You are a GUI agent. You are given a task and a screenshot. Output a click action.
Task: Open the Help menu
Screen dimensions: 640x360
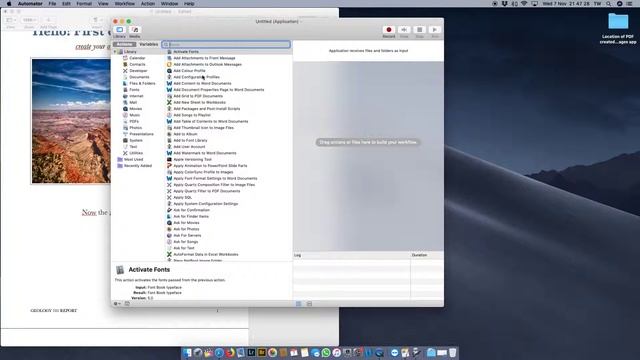tap(189, 4)
